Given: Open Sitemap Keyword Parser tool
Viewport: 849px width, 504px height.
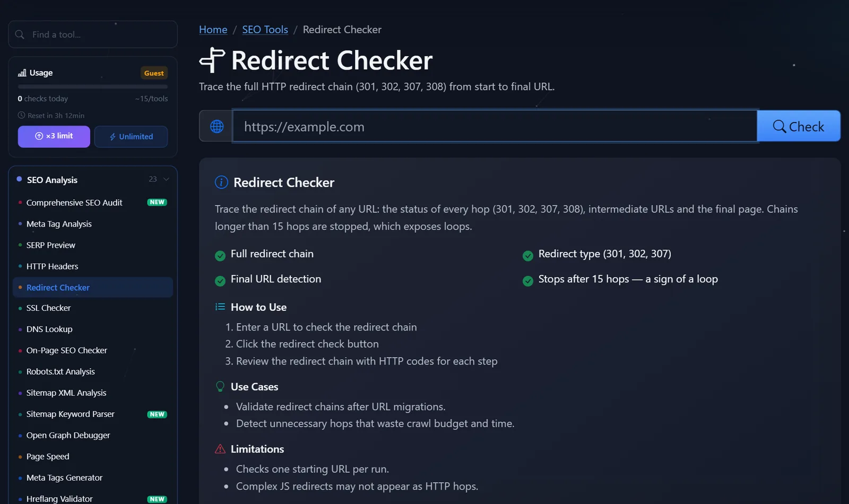Looking at the screenshot, I should (93, 414).
